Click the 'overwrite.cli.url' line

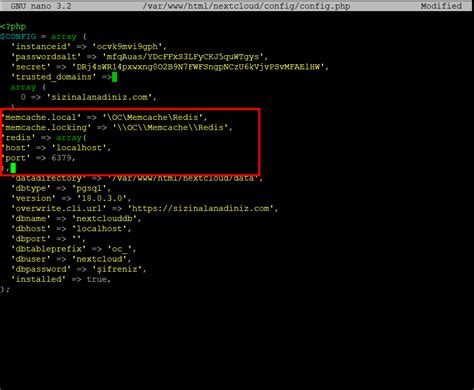pyautogui.click(x=145, y=208)
